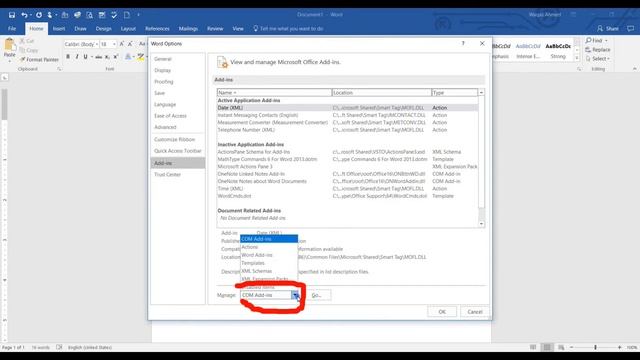
Task: Click the Copy command in Clipboard group
Action: [x=29, y=50]
